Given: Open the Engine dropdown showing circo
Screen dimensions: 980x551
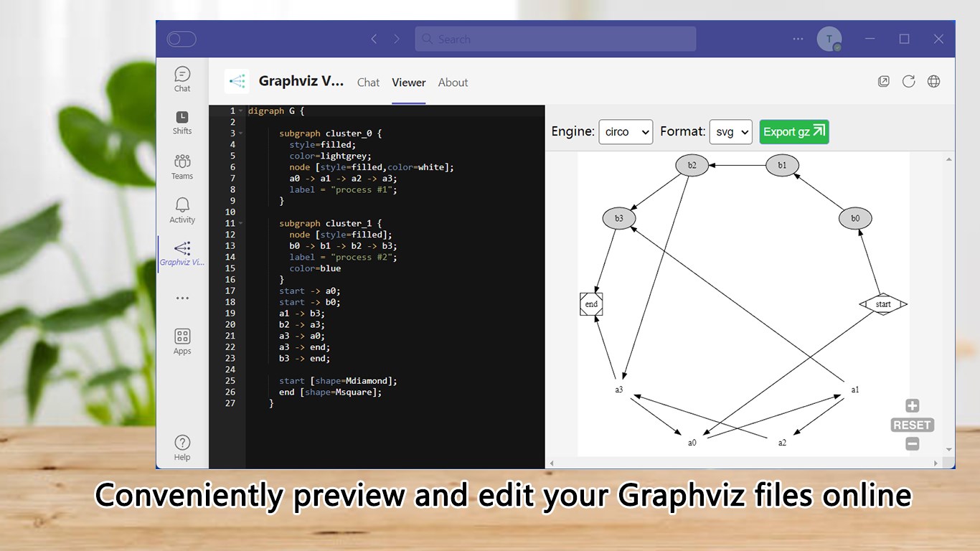Looking at the screenshot, I should 626,132.
